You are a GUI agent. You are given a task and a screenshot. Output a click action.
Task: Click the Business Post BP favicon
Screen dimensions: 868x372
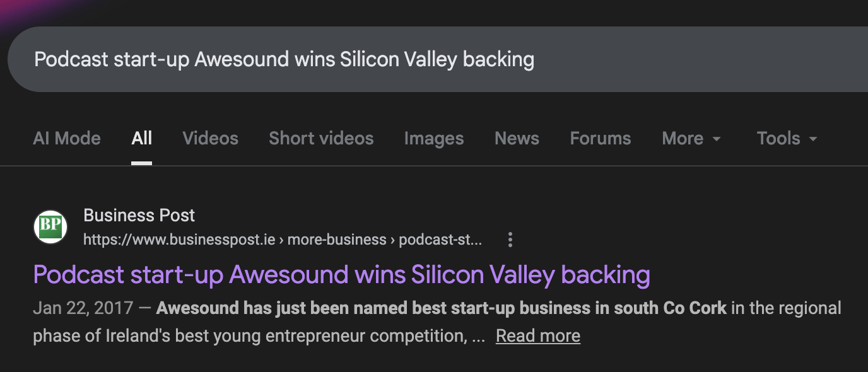tap(50, 227)
